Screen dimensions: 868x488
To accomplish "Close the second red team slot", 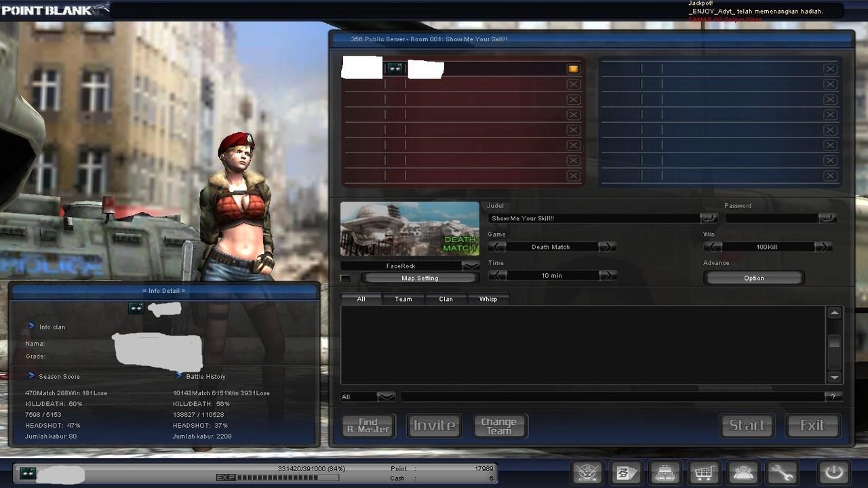I will [x=573, y=84].
